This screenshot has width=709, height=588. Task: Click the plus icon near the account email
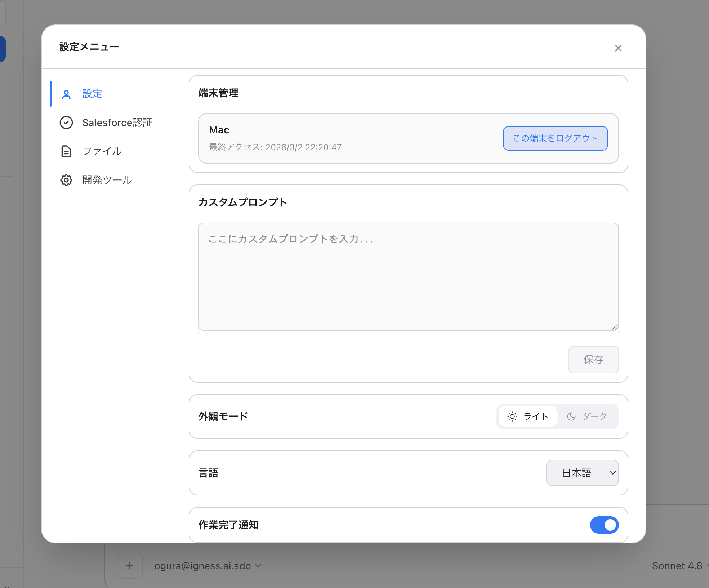click(130, 566)
